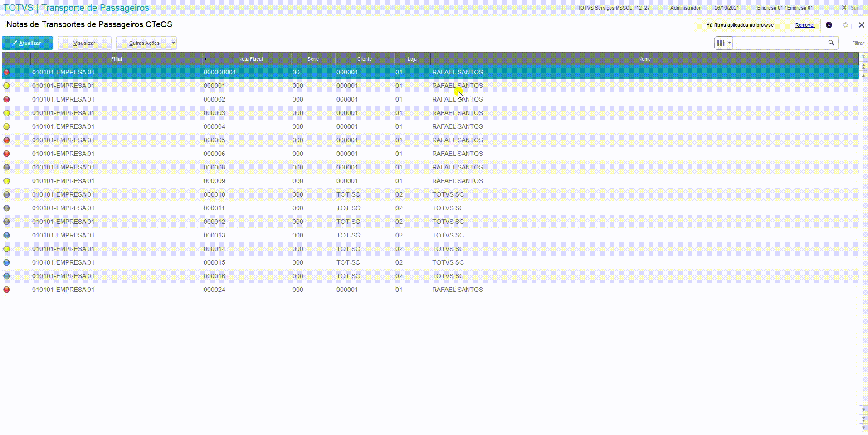Click the red status icon of nota 000002
This screenshot has width=868, height=435.
(x=6, y=99)
